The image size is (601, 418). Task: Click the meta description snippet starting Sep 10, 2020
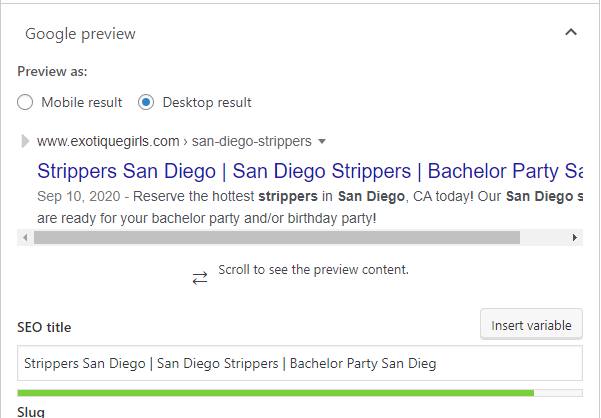pos(310,207)
